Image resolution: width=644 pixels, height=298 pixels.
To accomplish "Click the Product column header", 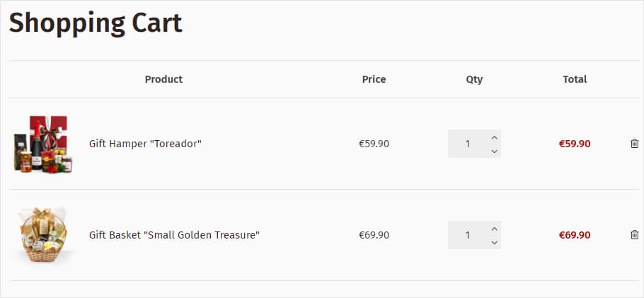I will tap(163, 79).
